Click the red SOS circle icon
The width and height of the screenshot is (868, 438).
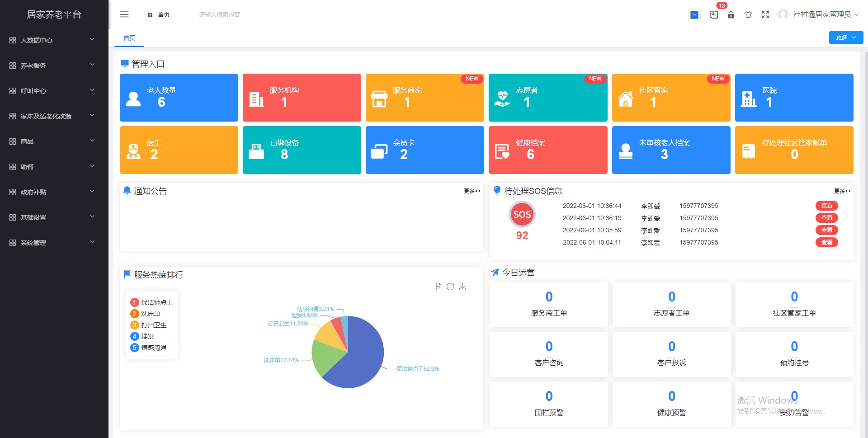[522, 214]
